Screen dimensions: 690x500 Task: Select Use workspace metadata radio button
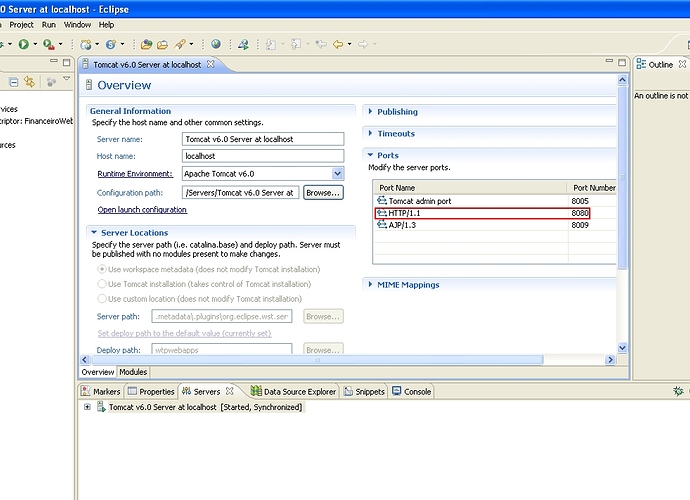102,269
